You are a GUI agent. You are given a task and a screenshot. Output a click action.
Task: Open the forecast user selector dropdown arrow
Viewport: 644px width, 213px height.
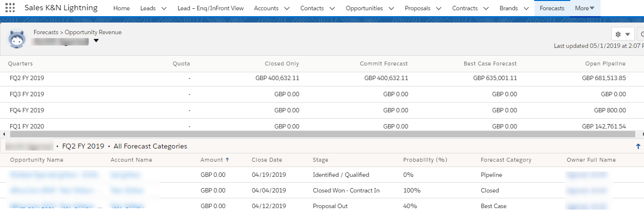click(x=96, y=41)
